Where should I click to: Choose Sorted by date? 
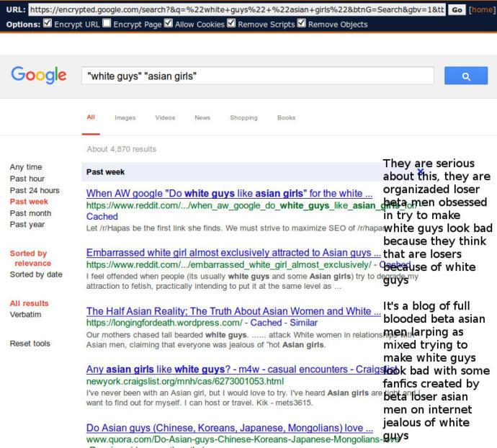(36, 274)
